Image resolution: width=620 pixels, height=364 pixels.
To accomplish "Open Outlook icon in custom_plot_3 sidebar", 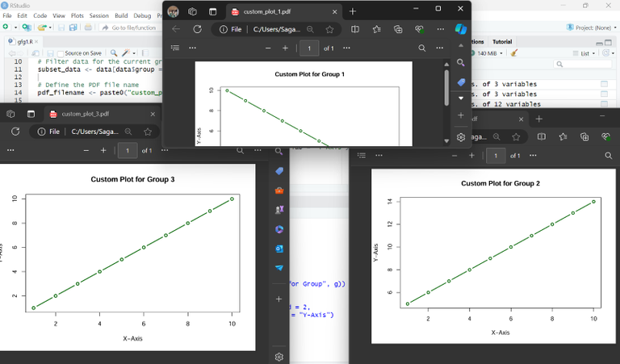I will click(279, 249).
